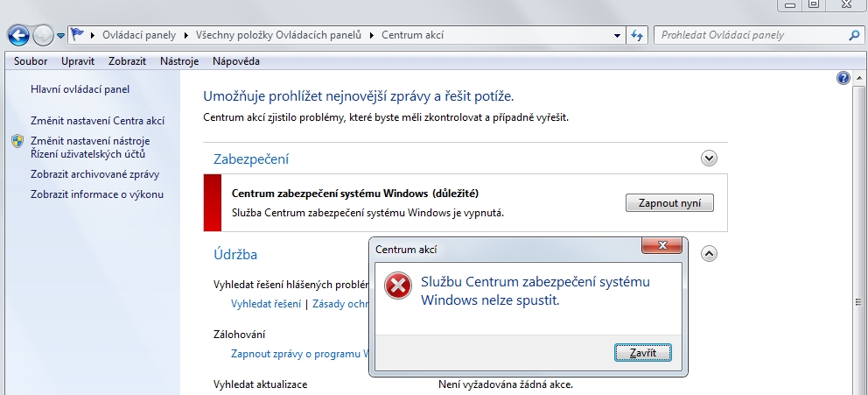Open Zásady ochrany link under Údržba
868x395 pixels.
(x=341, y=304)
